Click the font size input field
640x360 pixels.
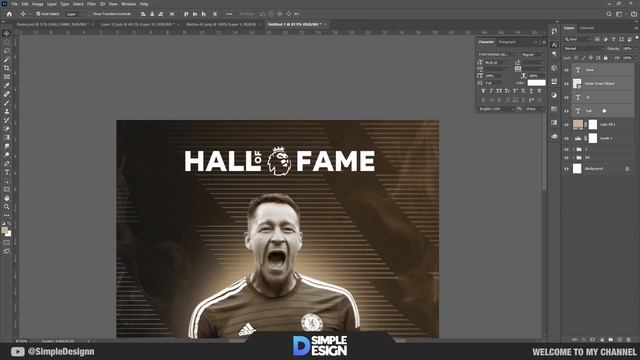click(x=496, y=62)
